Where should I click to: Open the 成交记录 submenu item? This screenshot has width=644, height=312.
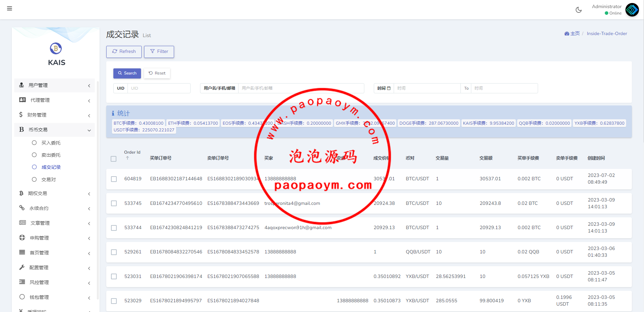point(51,167)
